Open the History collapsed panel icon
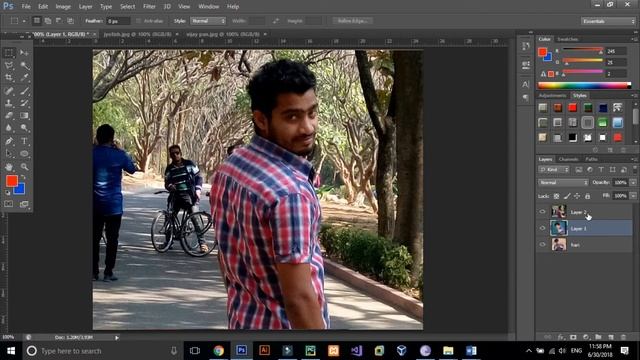The height and width of the screenshot is (360, 640). [x=526, y=46]
